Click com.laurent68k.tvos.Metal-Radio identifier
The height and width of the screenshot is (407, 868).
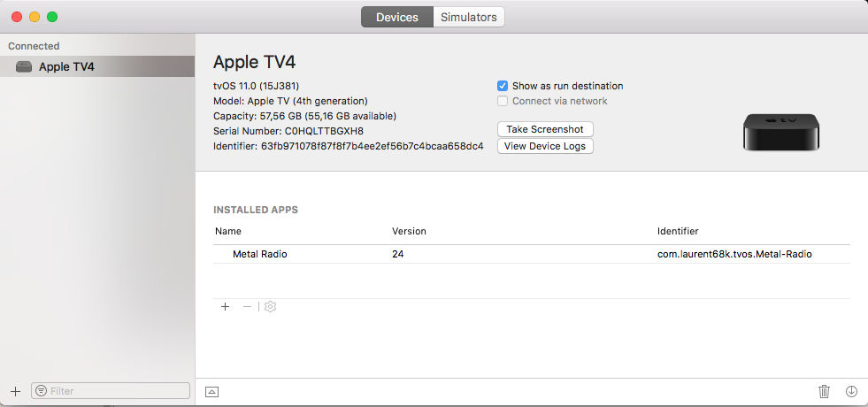[x=734, y=254]
